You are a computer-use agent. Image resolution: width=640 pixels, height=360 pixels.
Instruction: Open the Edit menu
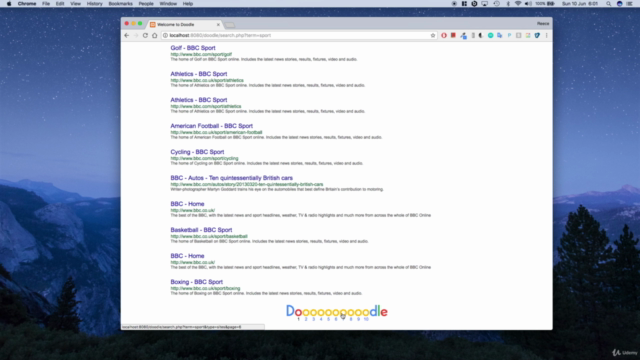(x=60, y=4)
